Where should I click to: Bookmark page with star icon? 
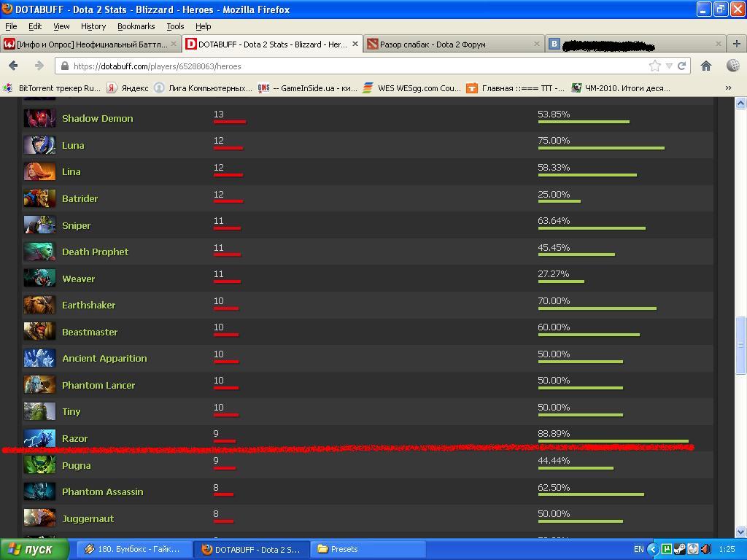655,66
